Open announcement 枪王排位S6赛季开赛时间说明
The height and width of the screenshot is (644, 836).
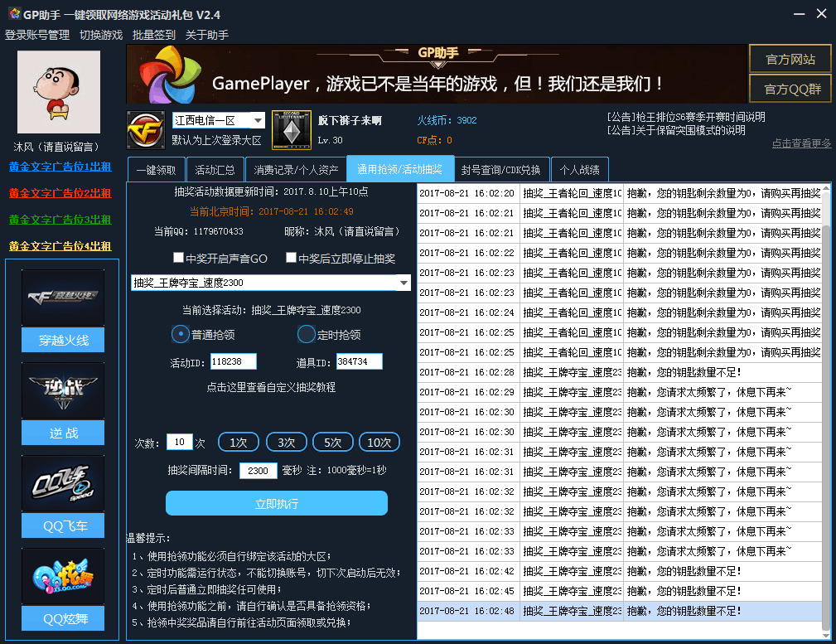686,117
